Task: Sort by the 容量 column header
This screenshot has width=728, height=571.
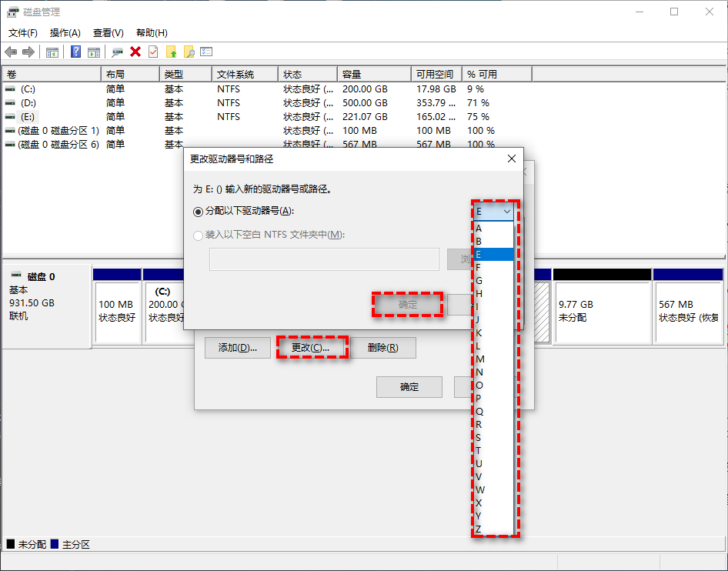Action: pos(374,75)
